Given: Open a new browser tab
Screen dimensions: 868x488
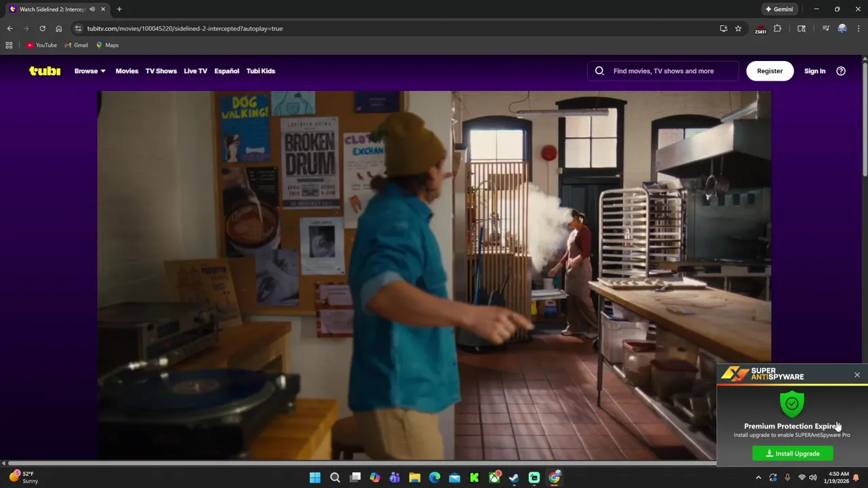Looking at the screenshot, I should tap(119, 9).
